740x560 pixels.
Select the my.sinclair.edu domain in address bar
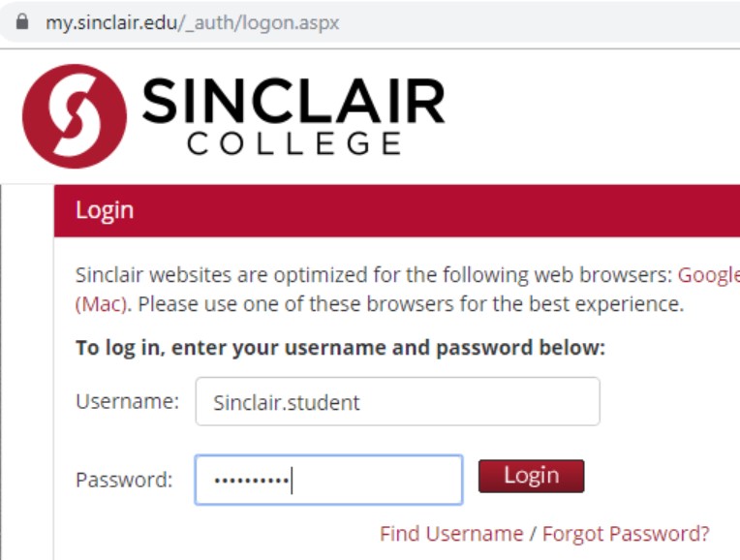point(111,22)
